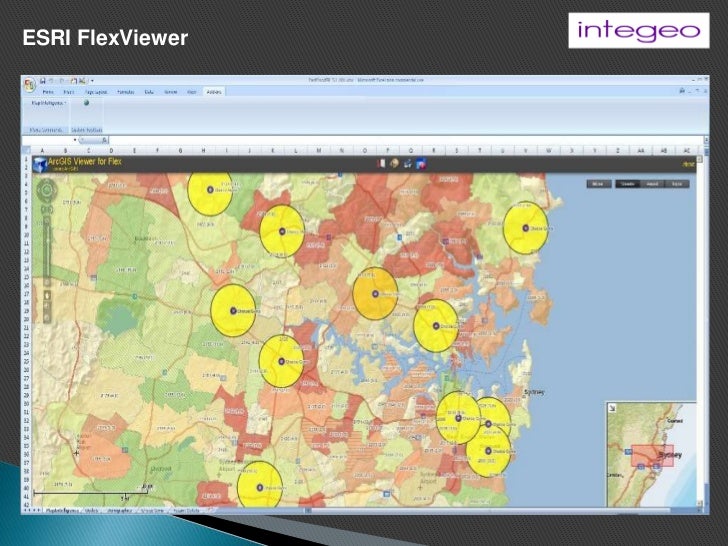Screen dimensions: 728x546
Task: Click the Excel help icon on ribbon
Action: 682,91
